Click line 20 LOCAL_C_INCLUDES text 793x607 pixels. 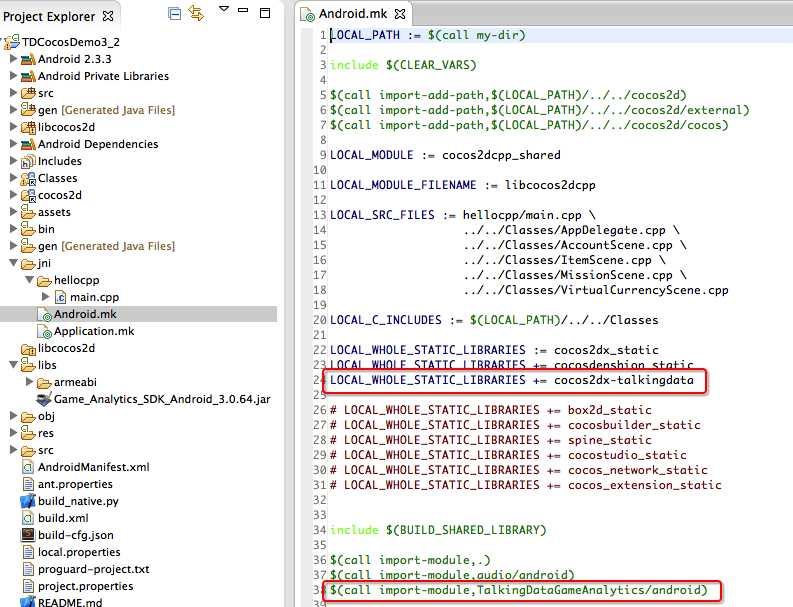pyautogui.click(x=494, y=320)
